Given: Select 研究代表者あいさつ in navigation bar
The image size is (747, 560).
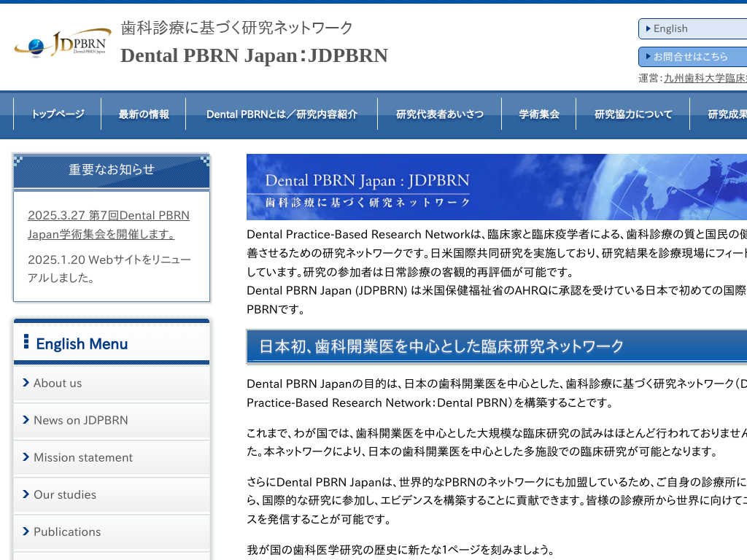Looking at the screenshot, I should (x=440, y=114).
